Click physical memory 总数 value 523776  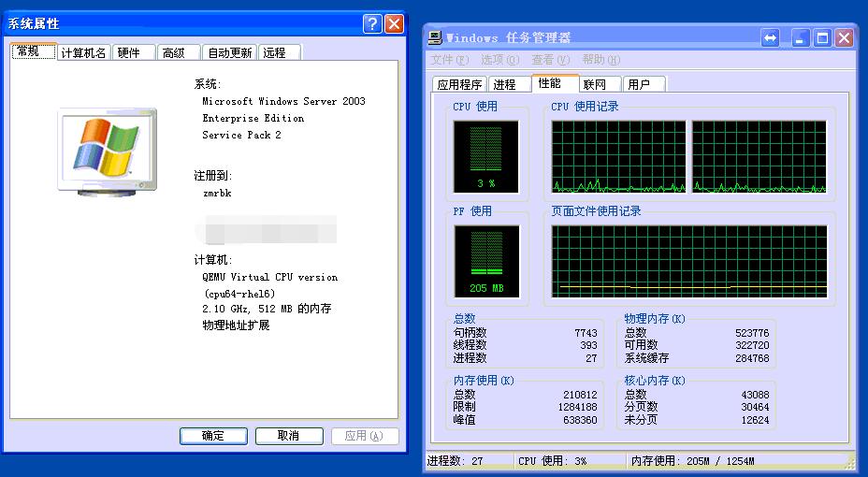point(752,333)
